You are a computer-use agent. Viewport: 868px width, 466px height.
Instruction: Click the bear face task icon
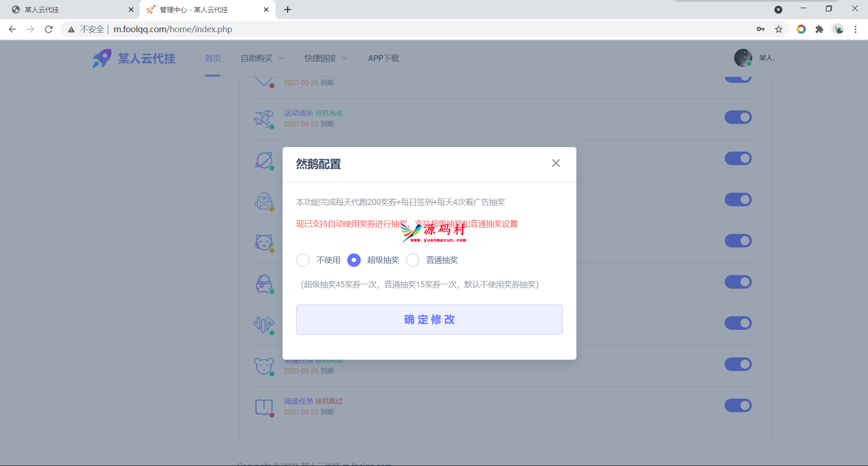click(x=264, y=366)
